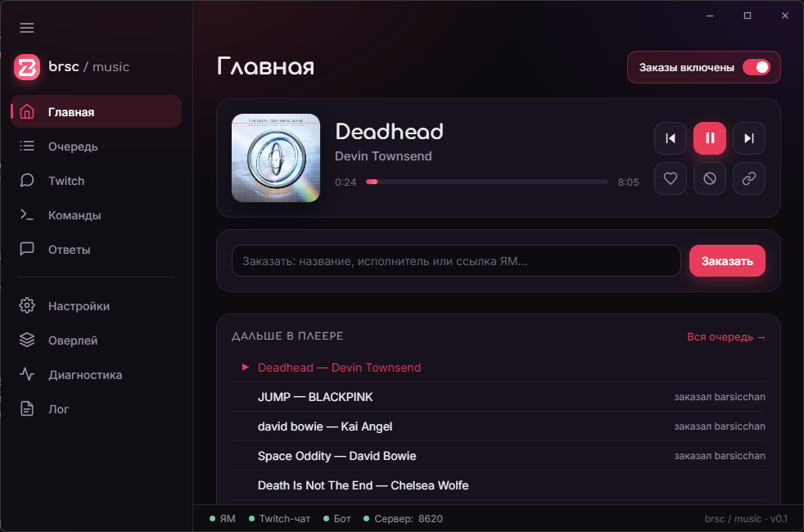Select JUMP — BLACKPINK in the queue
The image size is (804, 532).
click(x=499, y=397)
